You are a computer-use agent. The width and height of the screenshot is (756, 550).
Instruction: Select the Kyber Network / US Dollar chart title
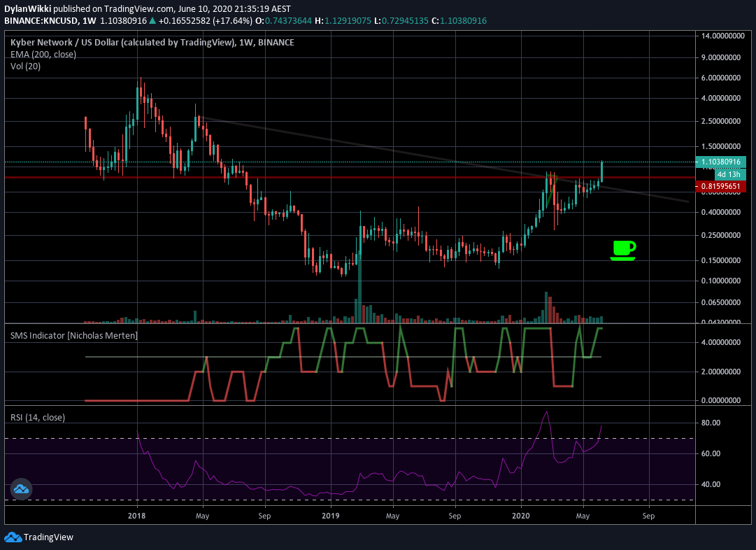152,43
